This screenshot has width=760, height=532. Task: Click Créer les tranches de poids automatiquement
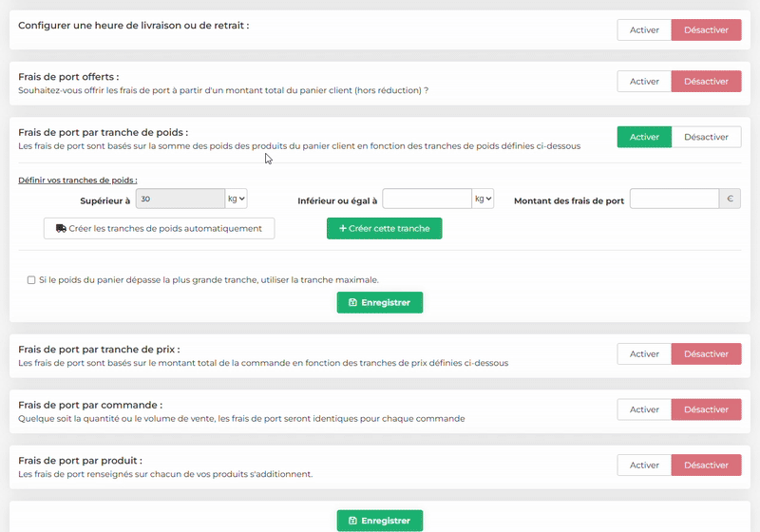pyautogui.click(x=159, y=229)
